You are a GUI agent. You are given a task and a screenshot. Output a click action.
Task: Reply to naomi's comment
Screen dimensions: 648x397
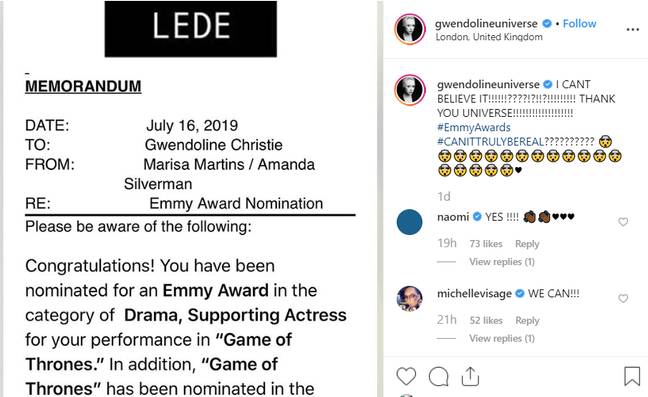pyautogui.click(x=527, y=244)
